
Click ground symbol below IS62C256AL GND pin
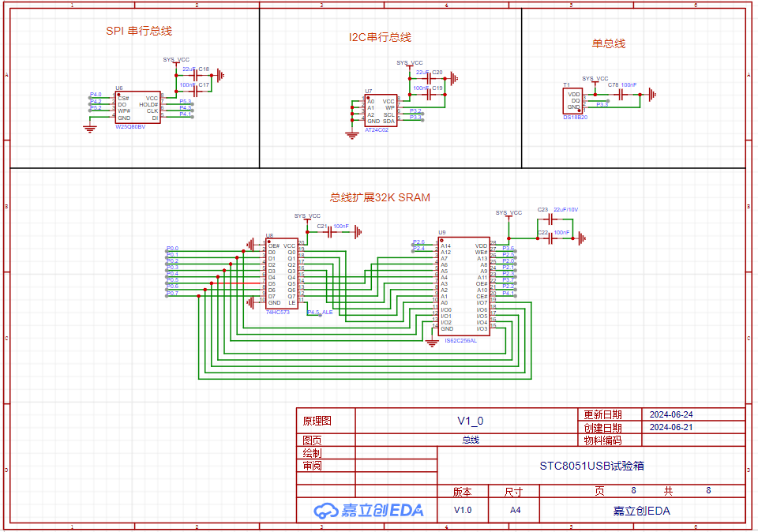[x=432, y=343]
